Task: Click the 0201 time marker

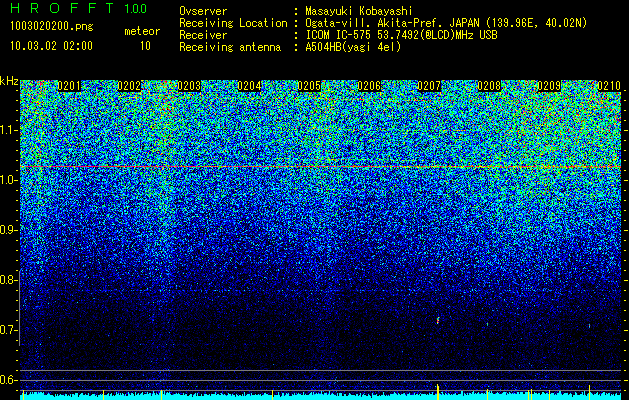Action: point(69,86)
